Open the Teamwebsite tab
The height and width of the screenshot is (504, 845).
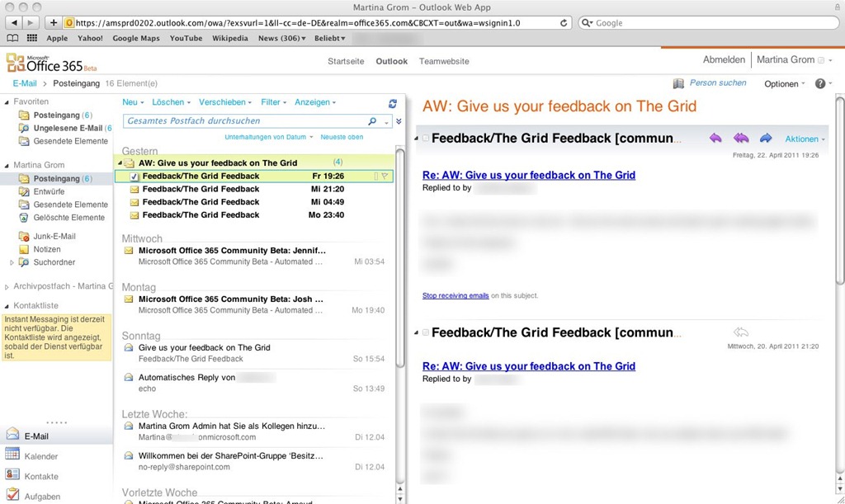(x=444, y=61)
